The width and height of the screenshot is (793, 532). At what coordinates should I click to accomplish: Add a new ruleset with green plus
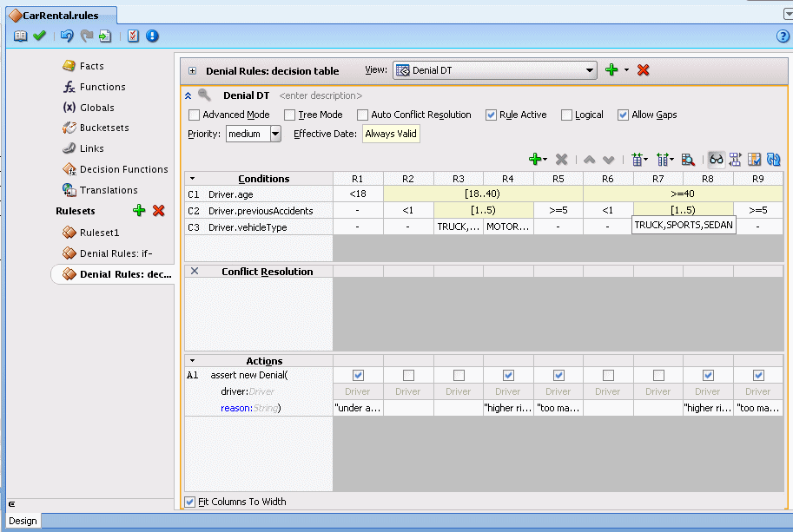coord(138,210)
